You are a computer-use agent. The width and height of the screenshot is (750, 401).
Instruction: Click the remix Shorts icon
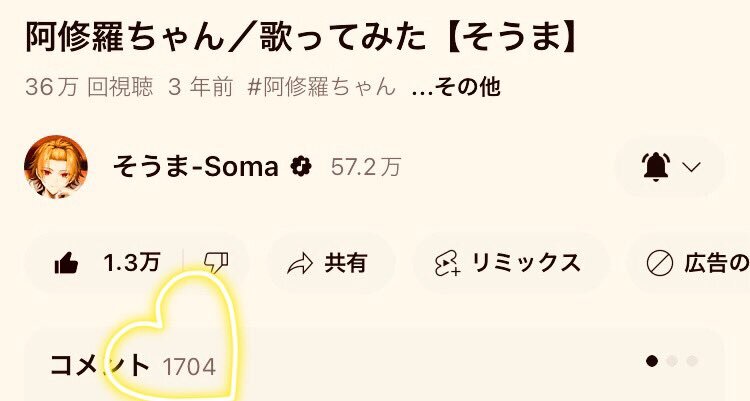(x=448, y=264)
